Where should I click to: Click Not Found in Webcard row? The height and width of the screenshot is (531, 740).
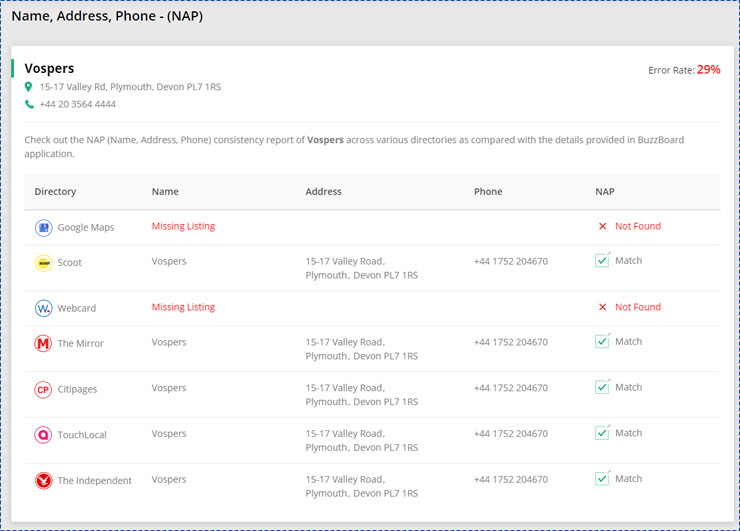pos(638,307)
